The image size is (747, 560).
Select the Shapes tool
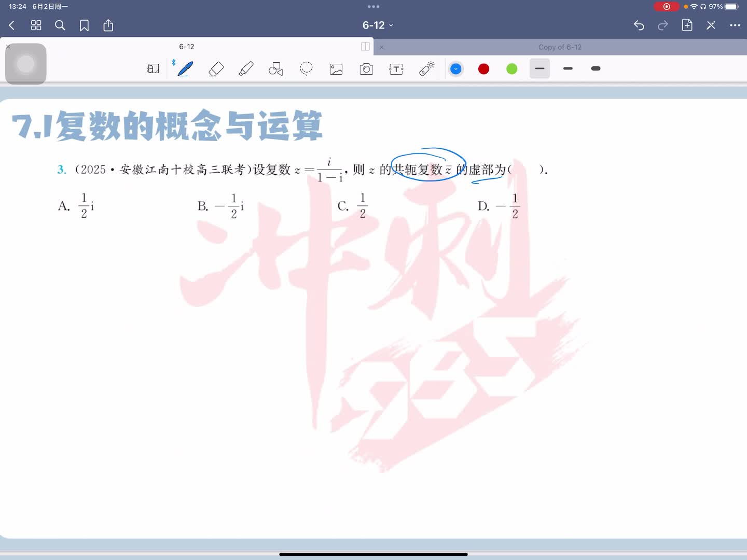click(x=276, y=68)
